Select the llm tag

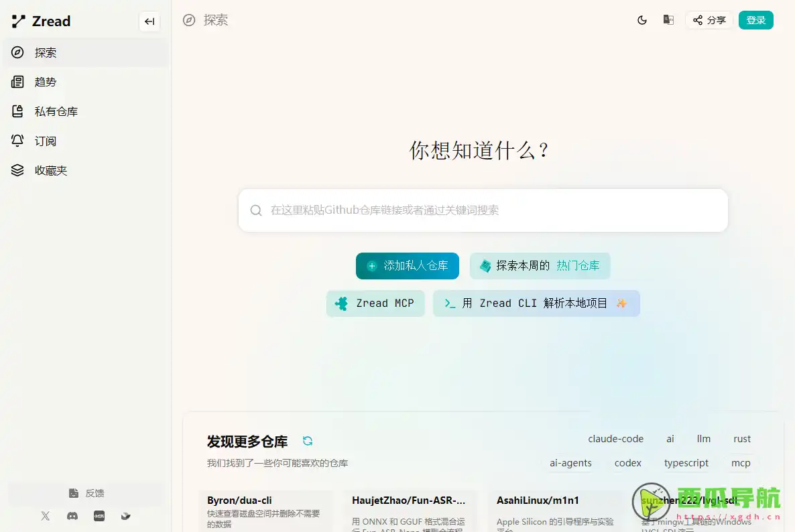point(704,439)
